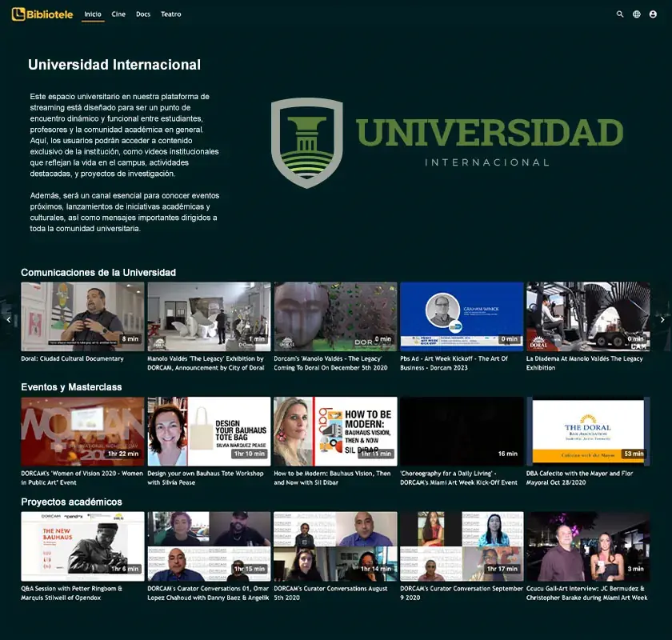
Task: Advance Comunicaciones carousel with right arrow
Action: pos(662,319)
